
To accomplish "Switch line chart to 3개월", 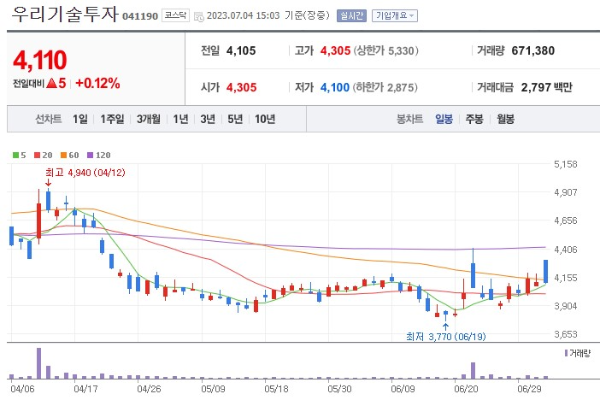I will pos(148,119).
